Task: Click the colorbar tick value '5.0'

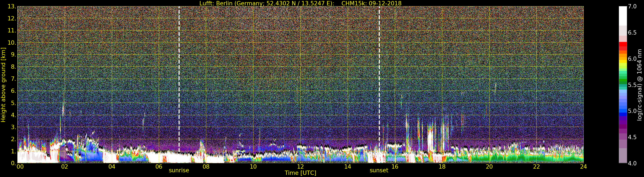Action: coord(632,111)
